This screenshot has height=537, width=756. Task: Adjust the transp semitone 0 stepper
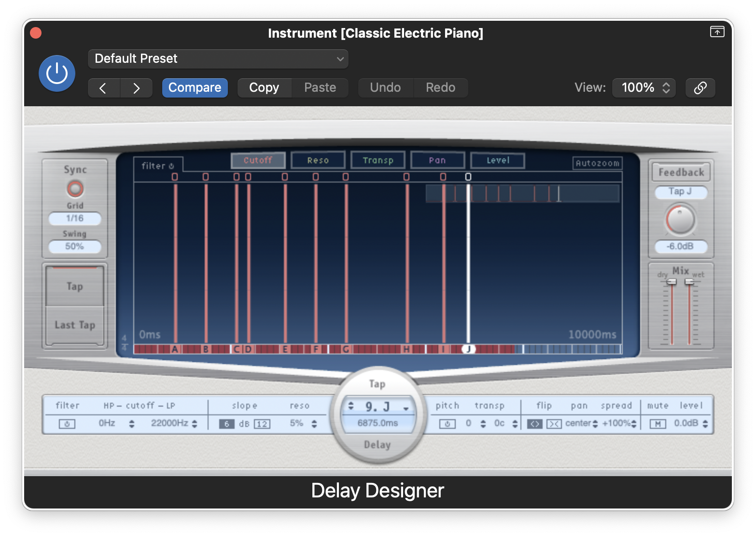(483, 424)
